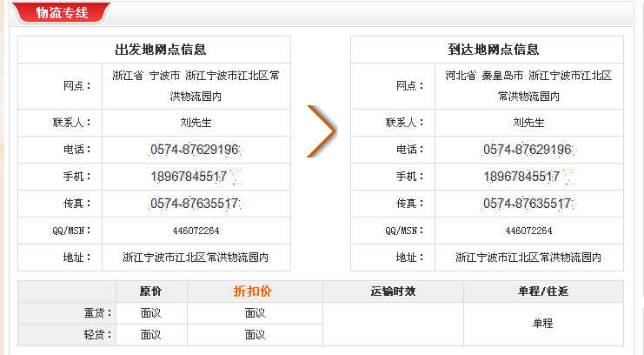Click the 原价 column header
The height and width of the screenshot is (355, 644).
[x=150, y=291]
